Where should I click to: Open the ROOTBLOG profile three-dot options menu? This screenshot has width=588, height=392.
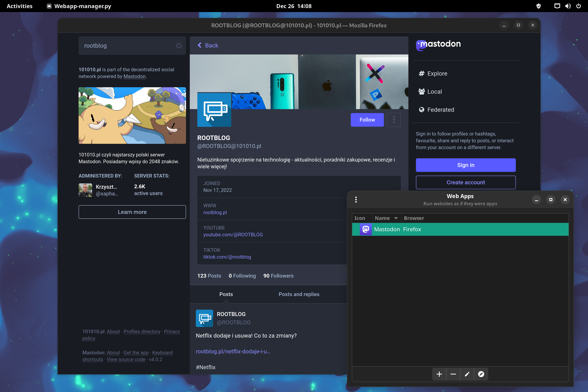[x=394, y=120]
